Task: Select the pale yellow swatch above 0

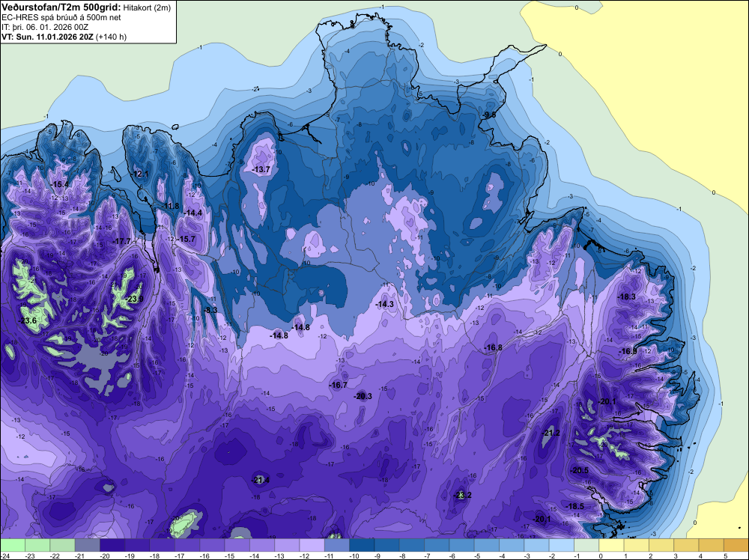Action: click(x=611, y=545)
